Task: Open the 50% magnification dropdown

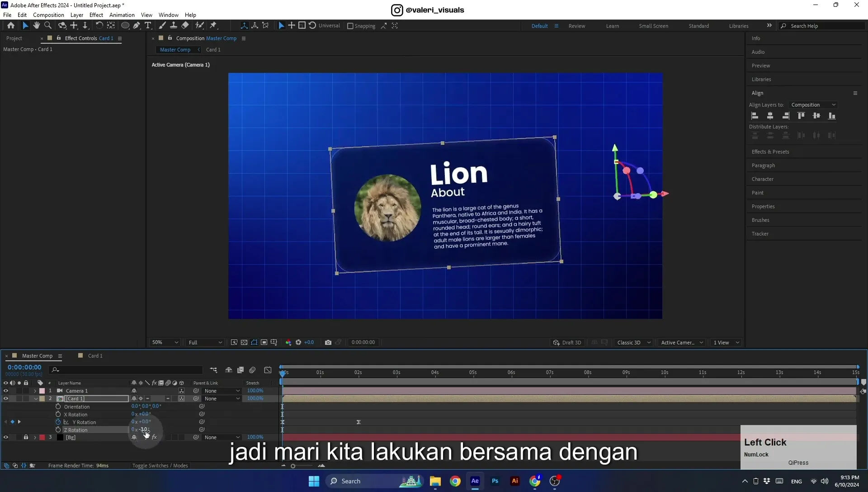Action: [165, 342]
